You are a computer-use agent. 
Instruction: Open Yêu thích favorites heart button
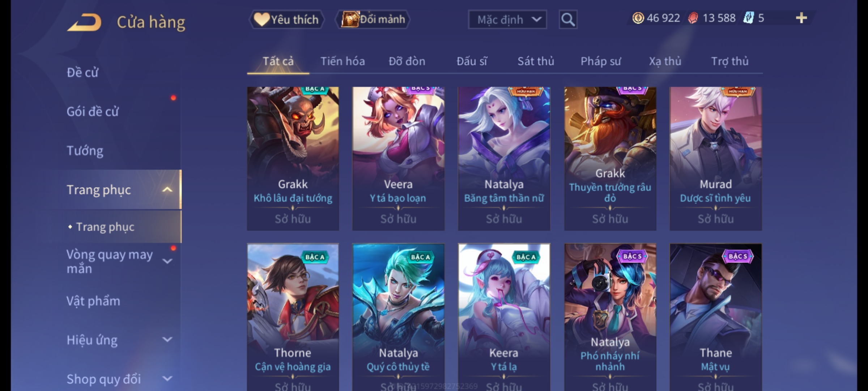click(x=286, y=20)
